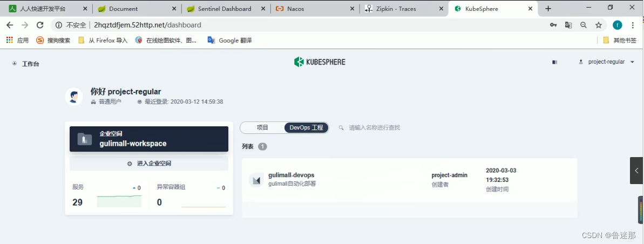The width and height of the screenshot is (644, 244).
Task: Go back to the previous page
Action: 10,25
